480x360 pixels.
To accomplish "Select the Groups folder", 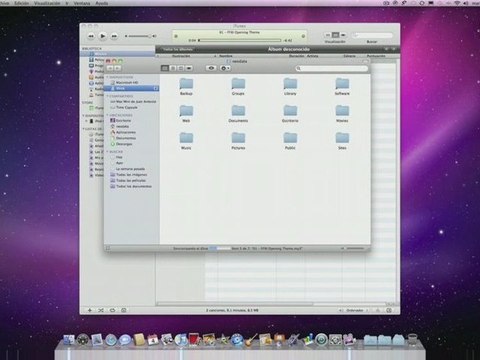I will click(238, 86).
